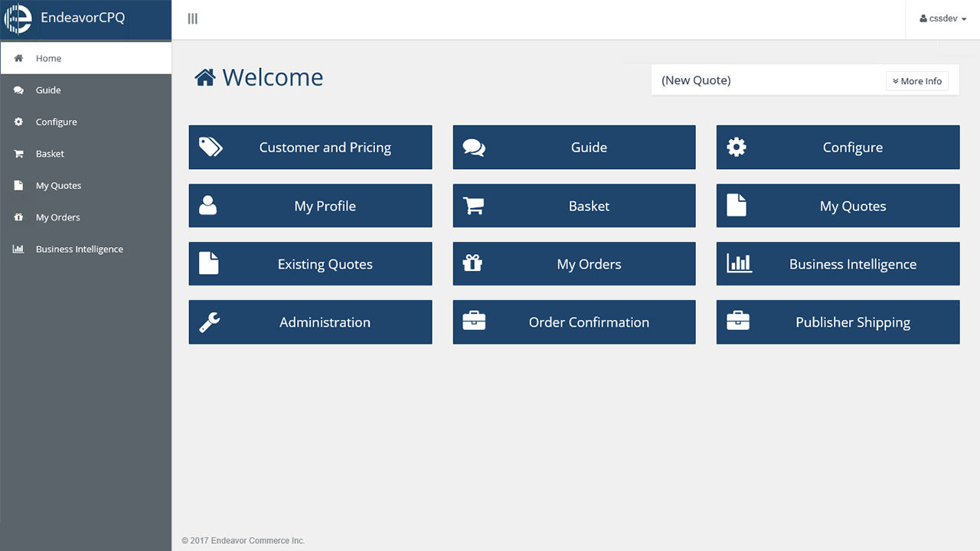Click the My Orders gift icon
The width and height of the screenshot is (980, 551).
coord(18,217)
